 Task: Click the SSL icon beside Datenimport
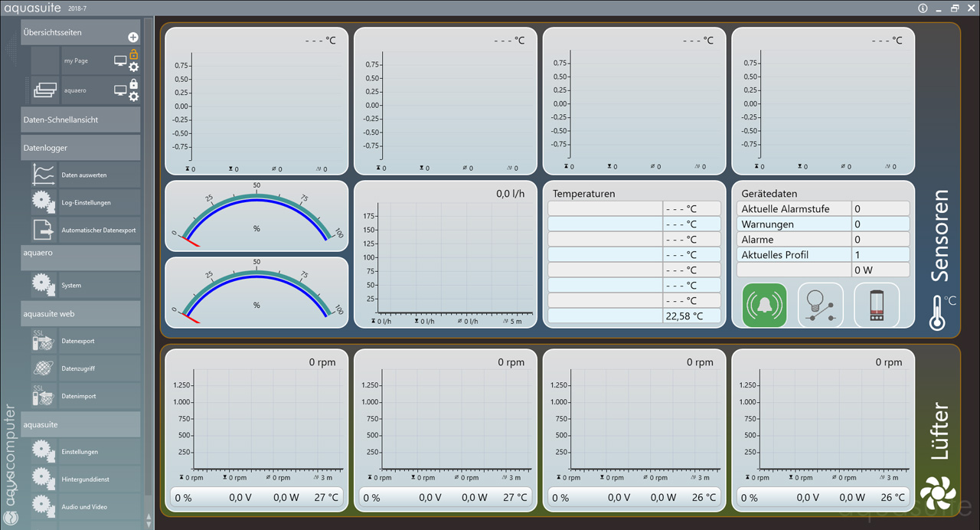(x=43, y=396)
